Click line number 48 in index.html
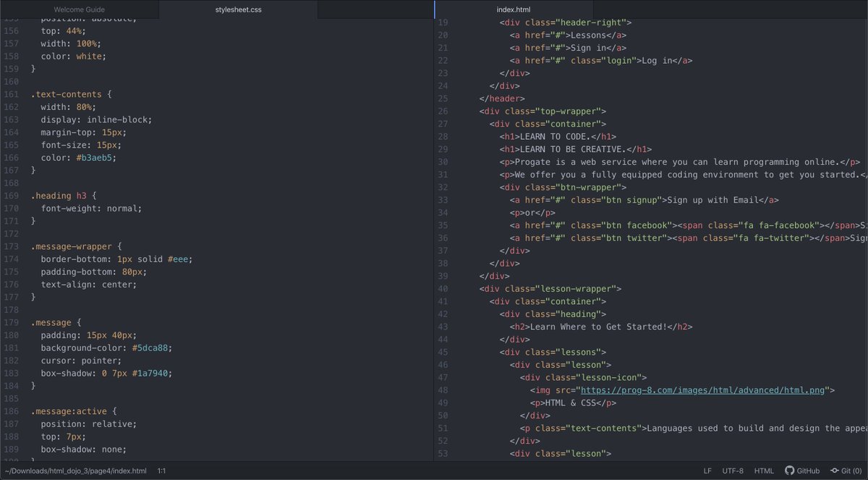868x480 pixels. point(443,390)
